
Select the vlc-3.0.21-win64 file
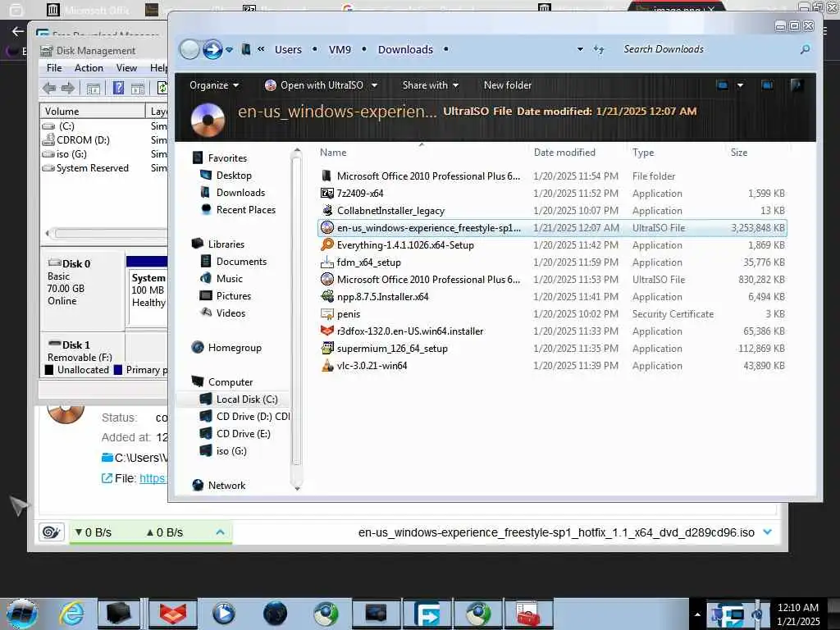(552, 366)
